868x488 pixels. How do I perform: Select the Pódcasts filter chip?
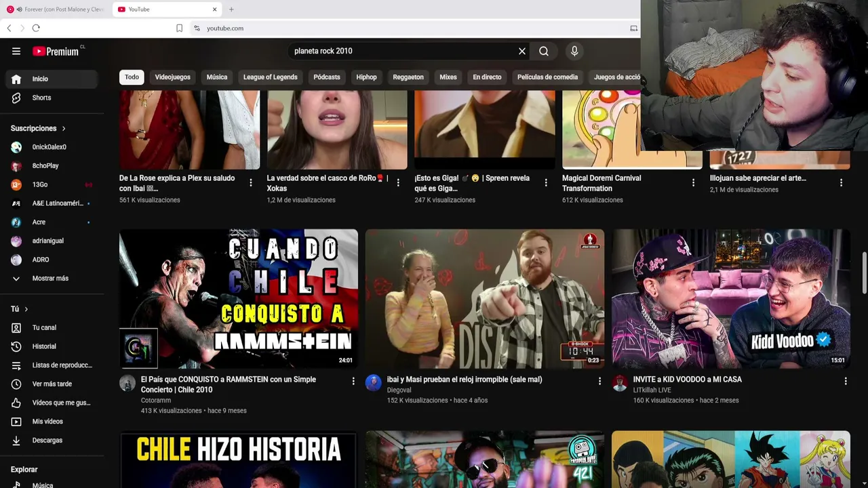327,77
